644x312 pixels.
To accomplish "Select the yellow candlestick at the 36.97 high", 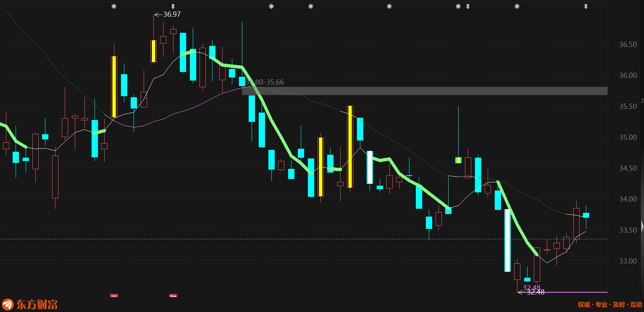I will click(153, 51).
